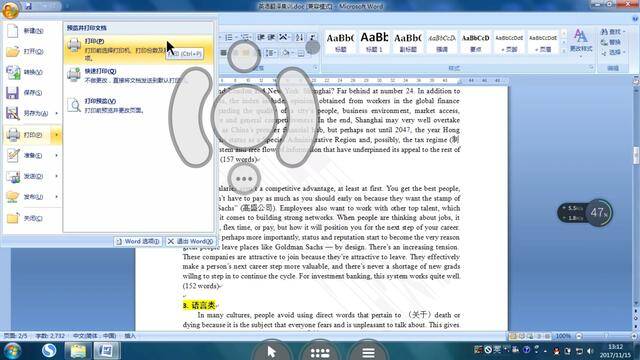Click the sort A-Z icon in ribbon
640x360 pixels.
tap(299, 38)
